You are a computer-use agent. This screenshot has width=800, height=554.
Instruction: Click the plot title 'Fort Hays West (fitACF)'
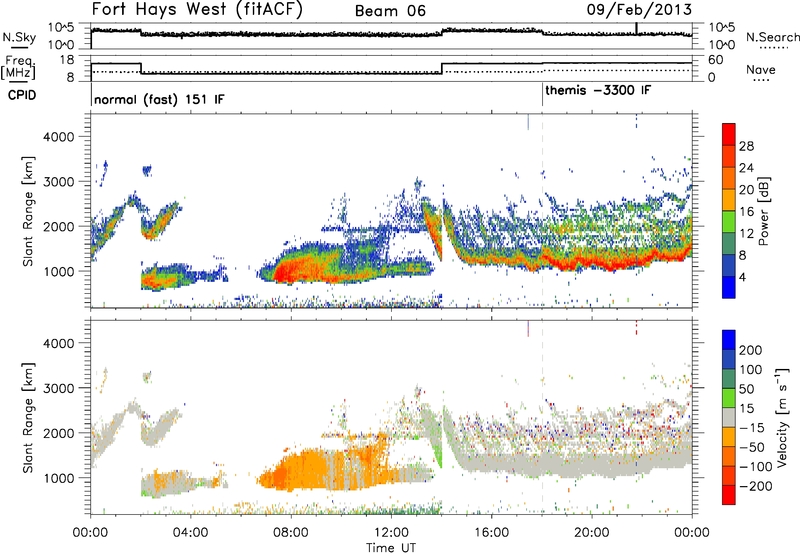point(197,10)
